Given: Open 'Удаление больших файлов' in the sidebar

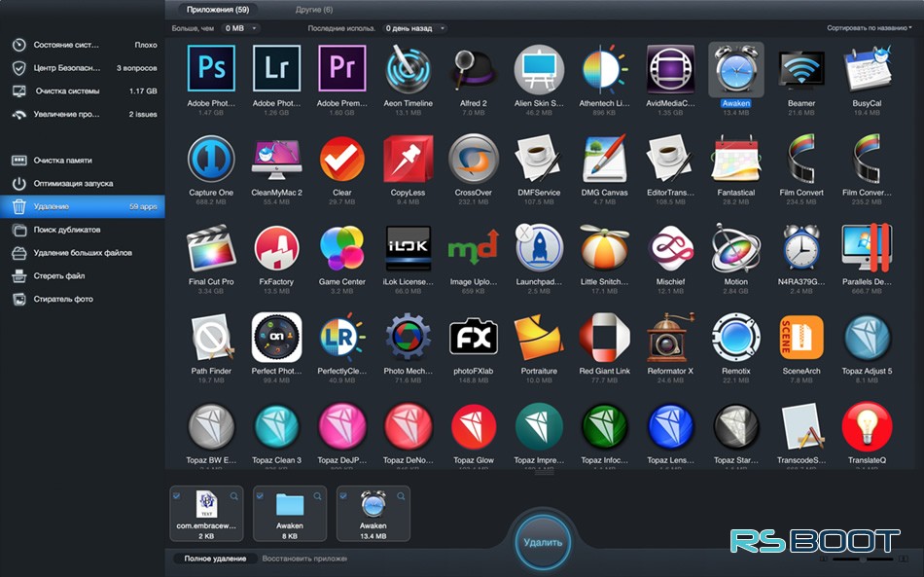Looking at the screenshot, I should [x=83, y=252].
